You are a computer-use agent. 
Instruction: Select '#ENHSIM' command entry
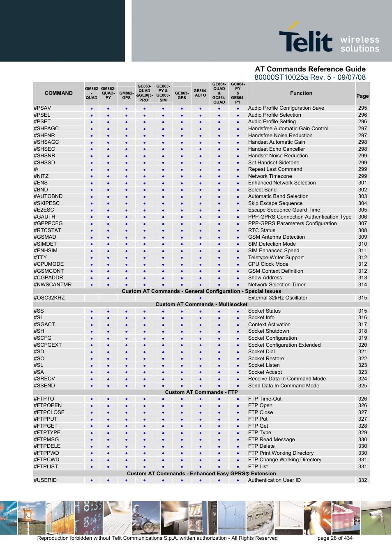coord(46,251)
